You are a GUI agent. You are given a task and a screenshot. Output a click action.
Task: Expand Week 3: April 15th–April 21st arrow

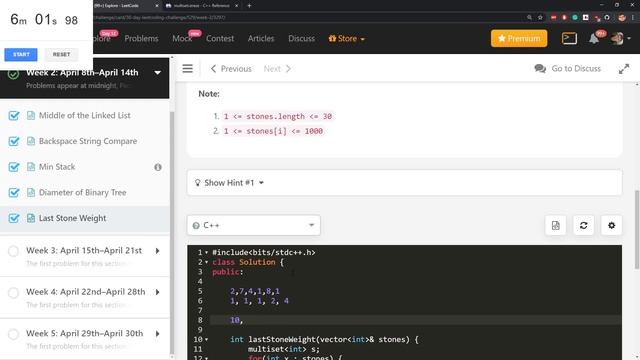point(158,251)
